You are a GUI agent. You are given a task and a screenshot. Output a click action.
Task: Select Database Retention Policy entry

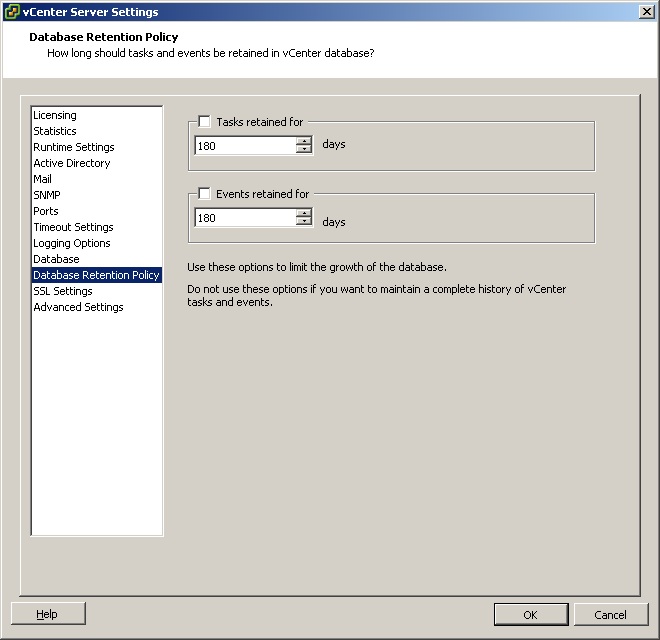[x=97, y=275]
